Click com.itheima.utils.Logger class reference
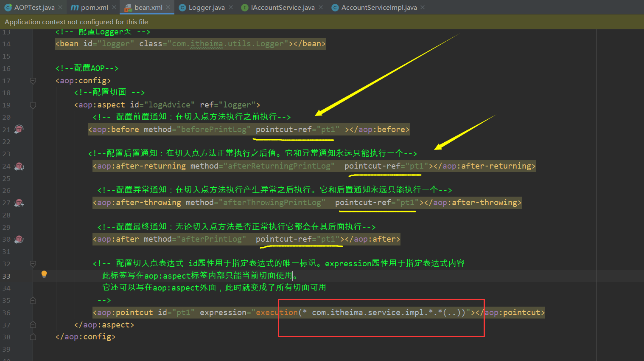The height and width of the screenshot is (361, 644). 228,44
